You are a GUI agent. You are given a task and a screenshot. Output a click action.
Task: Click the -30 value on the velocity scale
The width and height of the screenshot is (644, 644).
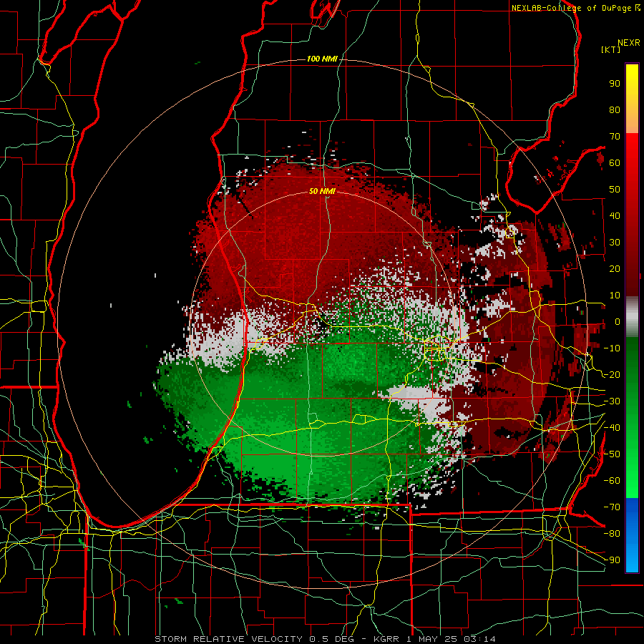[612, 401]
